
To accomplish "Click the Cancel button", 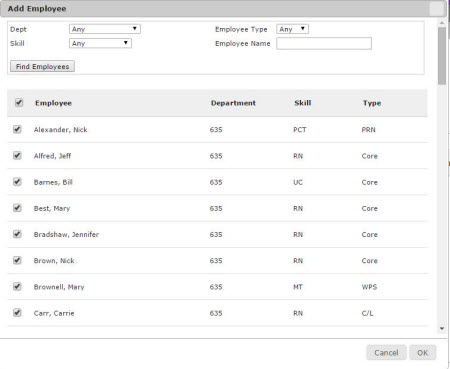I will point(386,353).
